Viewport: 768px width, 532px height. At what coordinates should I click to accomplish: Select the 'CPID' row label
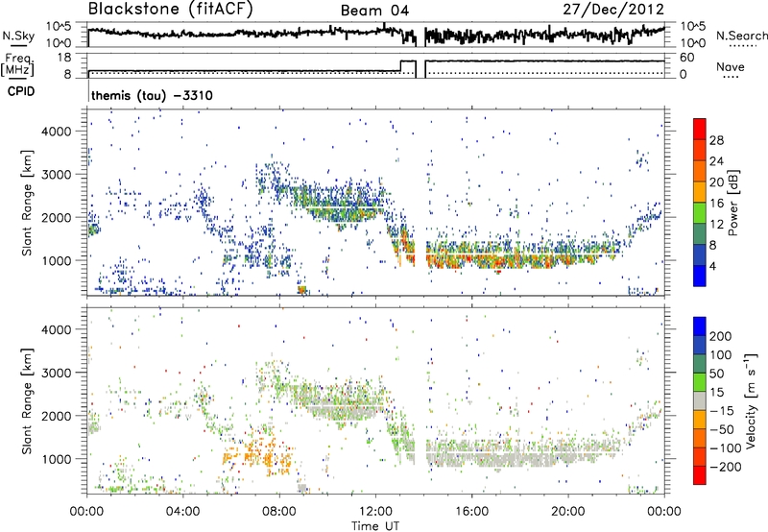click(x=21, y=91)
